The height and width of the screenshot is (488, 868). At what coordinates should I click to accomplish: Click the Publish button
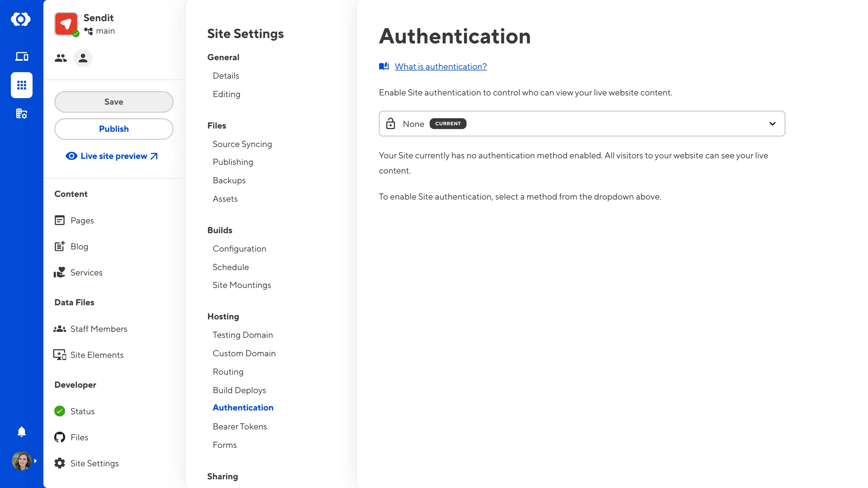pos(114,129)
